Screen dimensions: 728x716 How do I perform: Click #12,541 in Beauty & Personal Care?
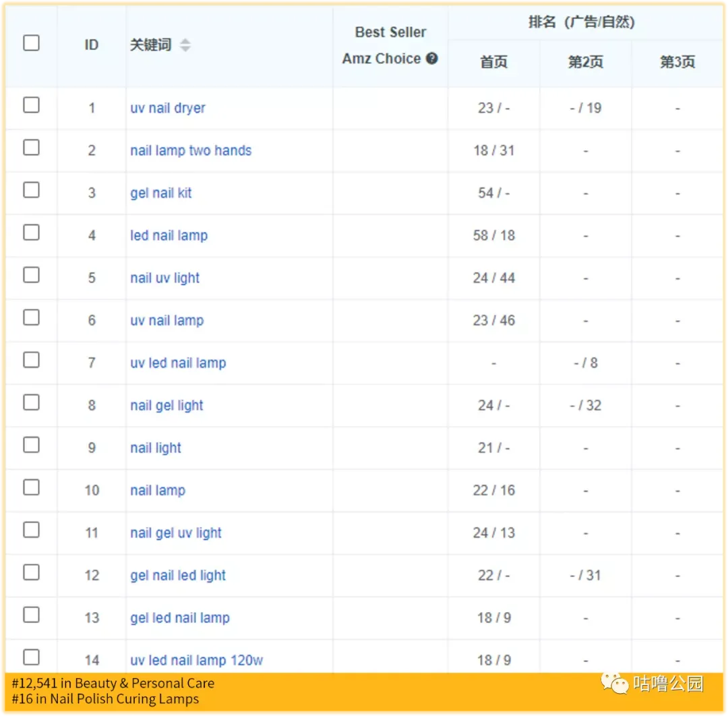coord(113,684)
